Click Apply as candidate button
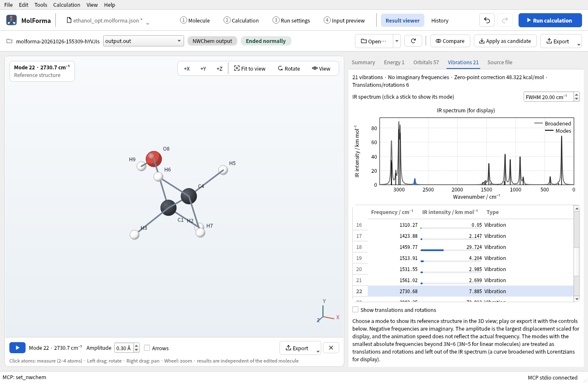588x383 pixels. pos(505,41)
